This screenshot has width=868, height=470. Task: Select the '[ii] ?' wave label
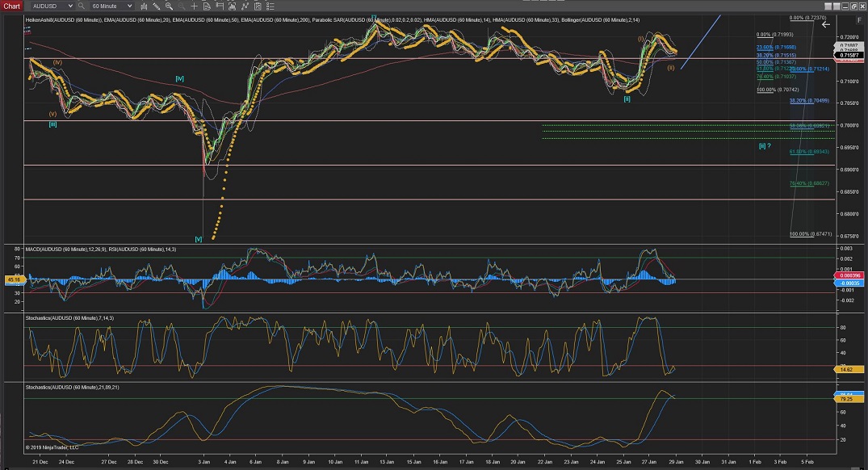tap(765, 145)
